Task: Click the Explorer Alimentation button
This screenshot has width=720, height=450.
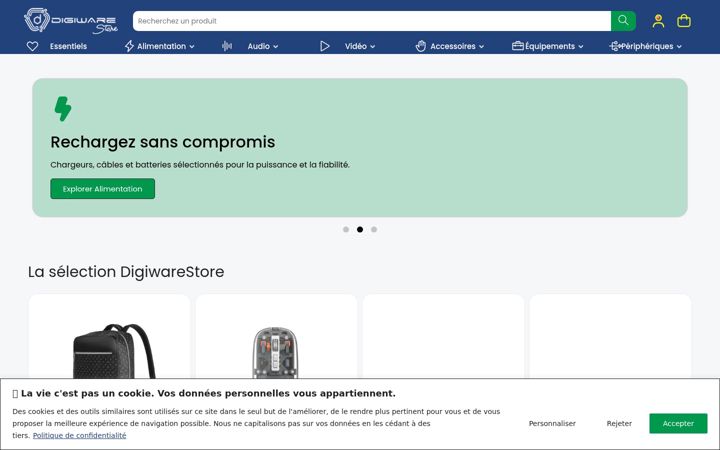Action: pos(102,189)
